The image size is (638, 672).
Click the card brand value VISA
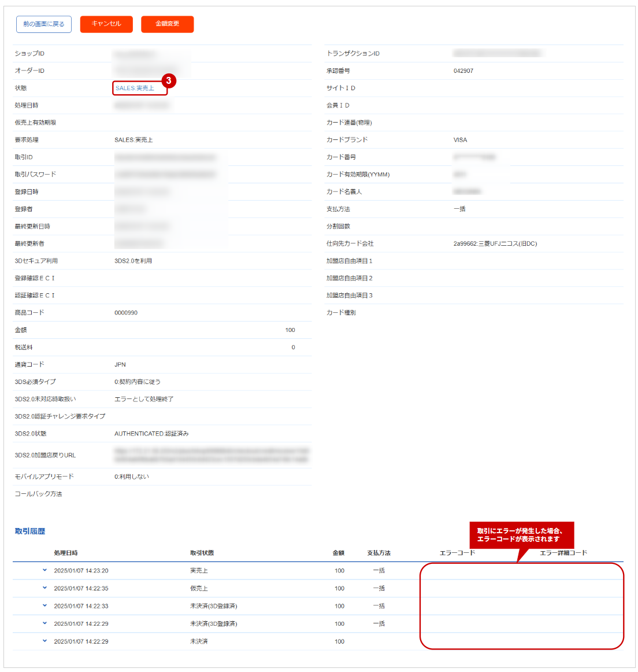pyautogui.click(x=460, y=140)
